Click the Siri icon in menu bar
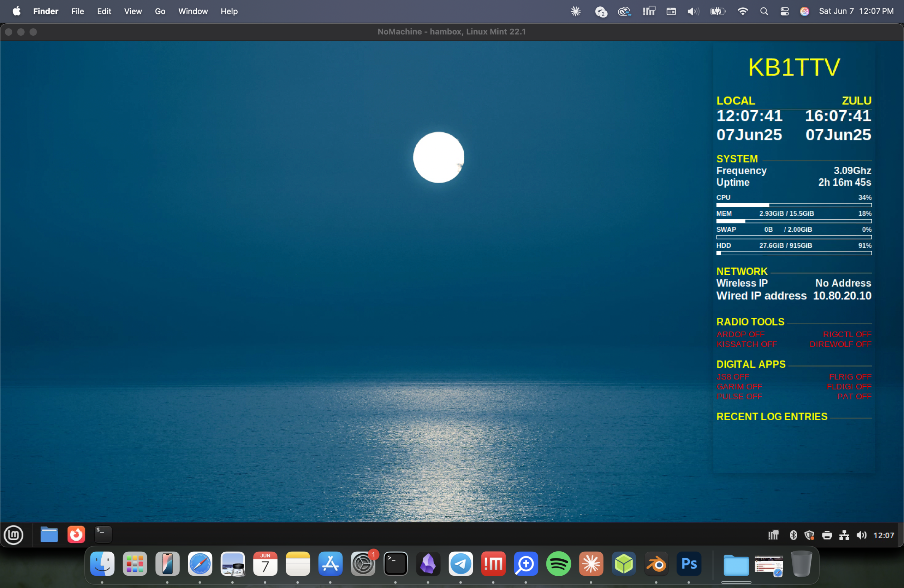904x588 pixels. pos(804,11)
